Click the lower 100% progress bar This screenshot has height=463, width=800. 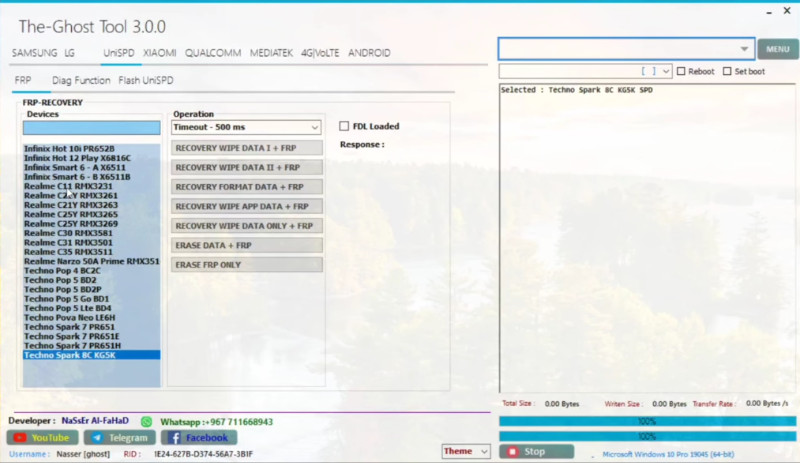647,436
